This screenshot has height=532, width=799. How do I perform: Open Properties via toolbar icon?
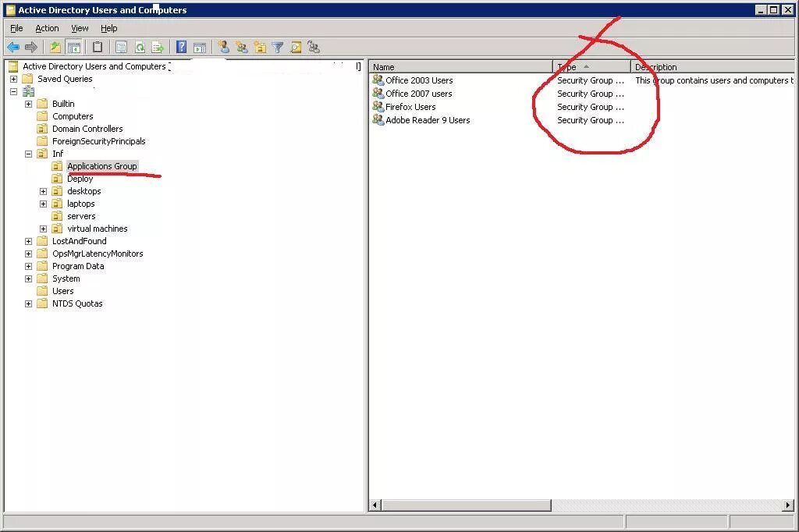coord(121,48)
